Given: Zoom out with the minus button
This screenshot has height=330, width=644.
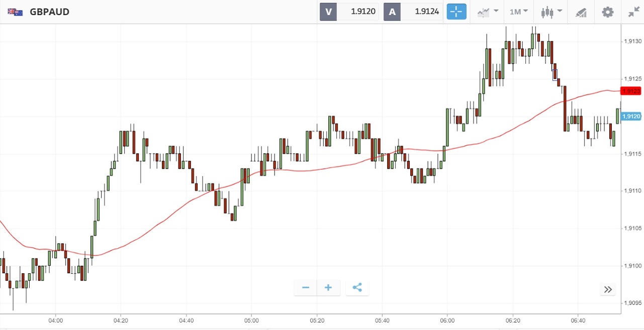Looking at the screenshot, I should tap(306, 288).
